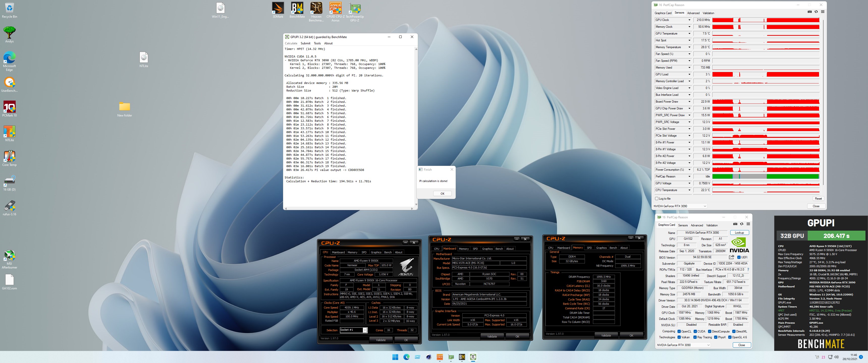The height and width of the screenshot is (363, 868).
Task: Open the Recycle Bin icon
Action: (9, 10)
